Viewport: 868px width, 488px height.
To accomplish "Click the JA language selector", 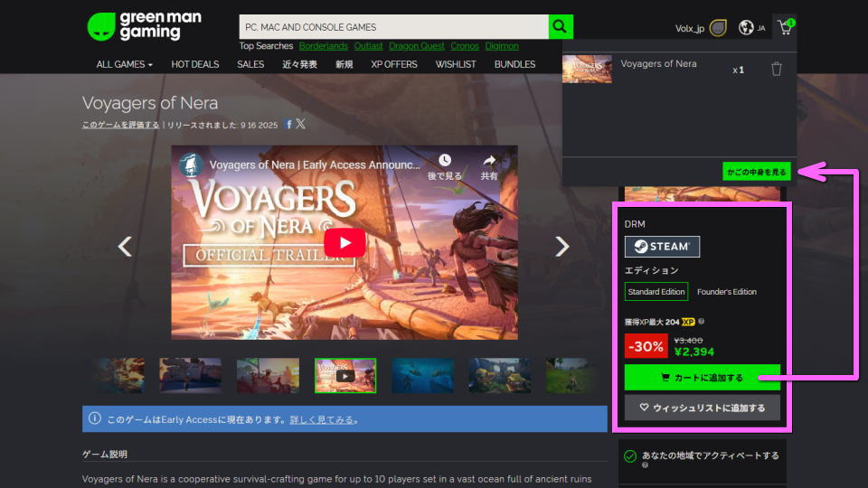I will pos(761,28).
